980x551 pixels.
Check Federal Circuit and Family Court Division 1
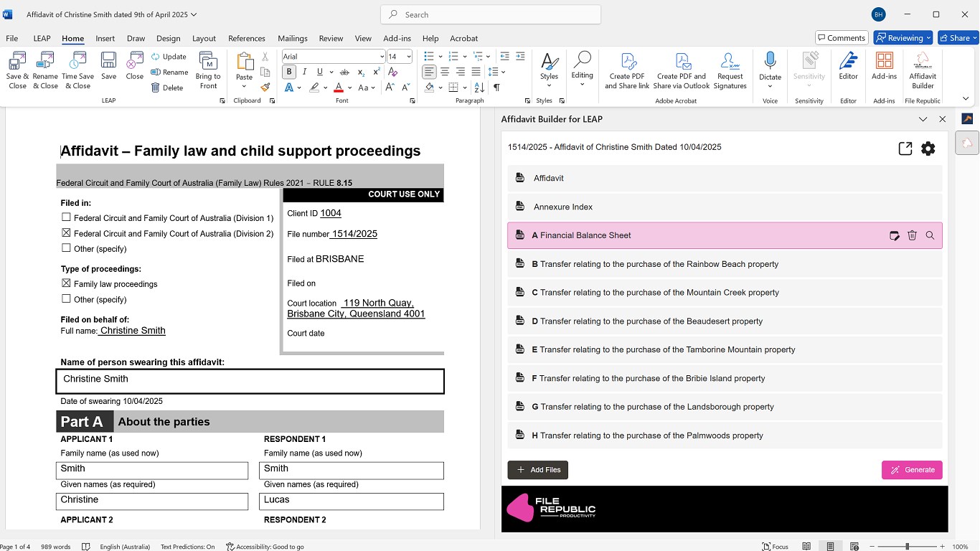(66, 217)
